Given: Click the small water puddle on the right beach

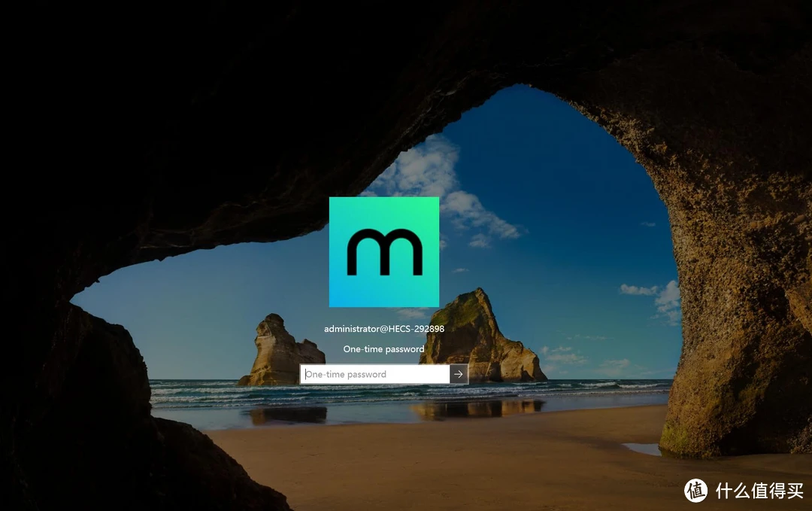Looking at the screenshot, I should 643,449.
